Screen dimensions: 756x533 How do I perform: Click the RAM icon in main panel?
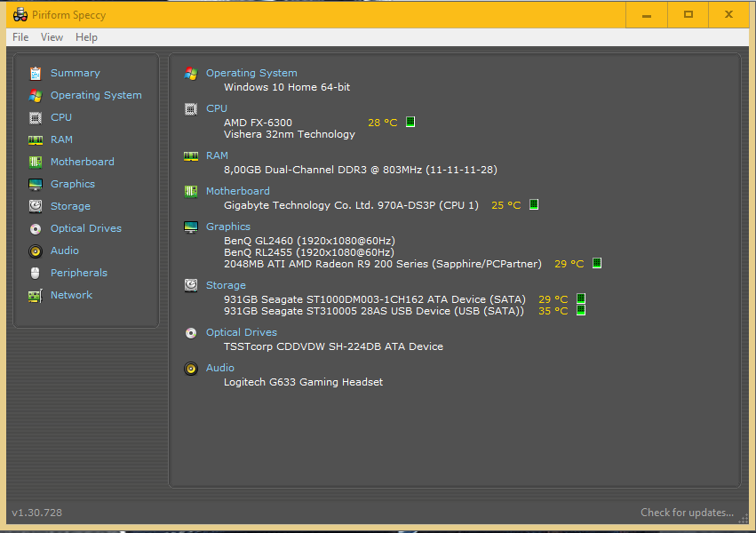pyautogui.click(x=191, y=156)
